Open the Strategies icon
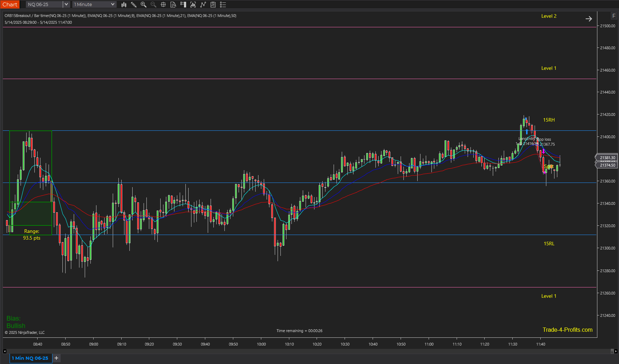 point(213,5)
